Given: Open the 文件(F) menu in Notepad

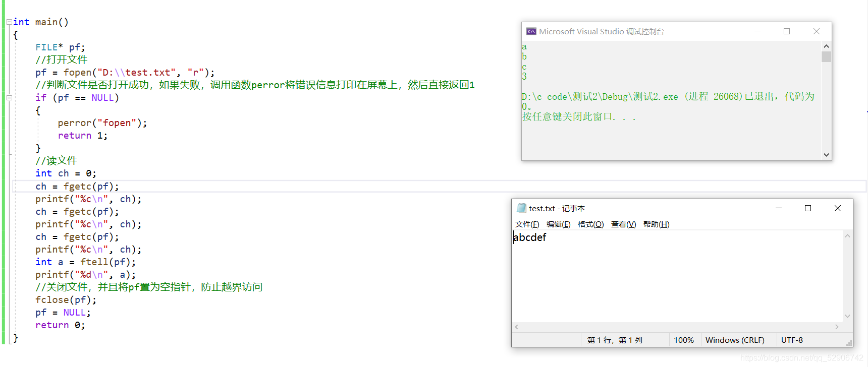Looking at the screenshot, I should pos(527,224).
